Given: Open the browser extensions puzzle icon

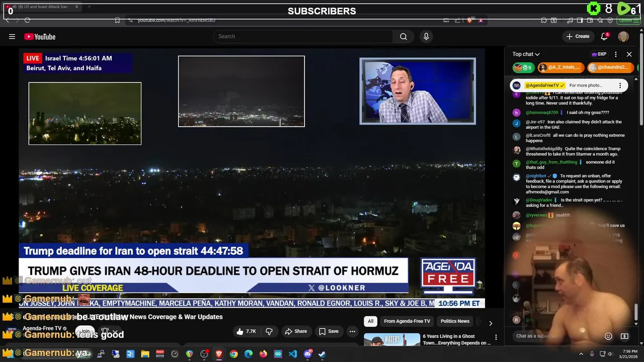Looking at the screenshot, I should click(x=544, y=20).
